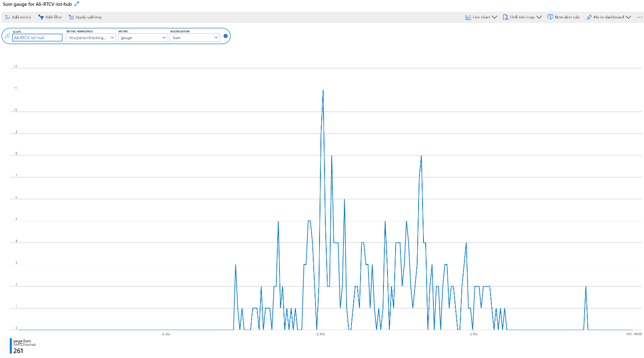This screenshot has height=358, width=644.
Task: Click the 6 PM time axis label
Action: coord(473,334)
